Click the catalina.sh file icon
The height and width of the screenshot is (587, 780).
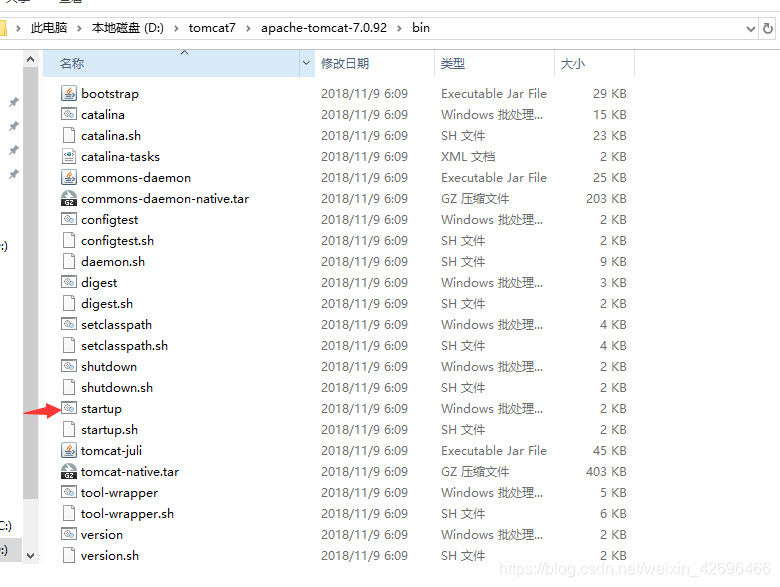click(69, 135)
